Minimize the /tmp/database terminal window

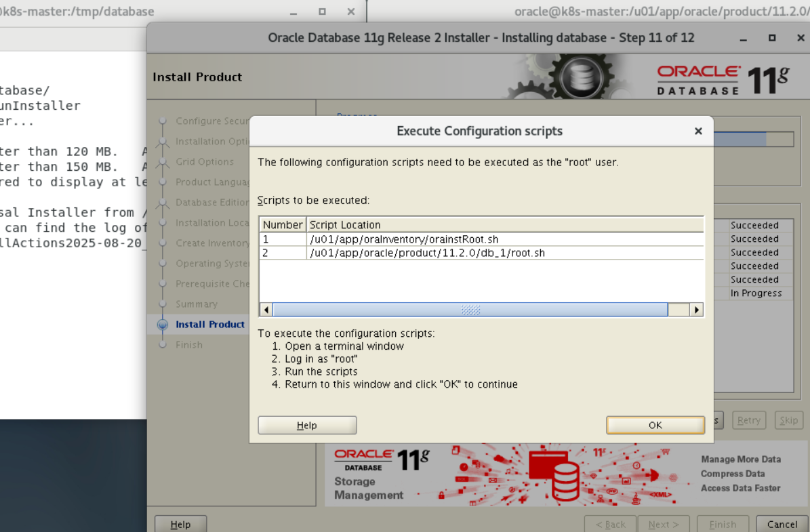point(293,12)
